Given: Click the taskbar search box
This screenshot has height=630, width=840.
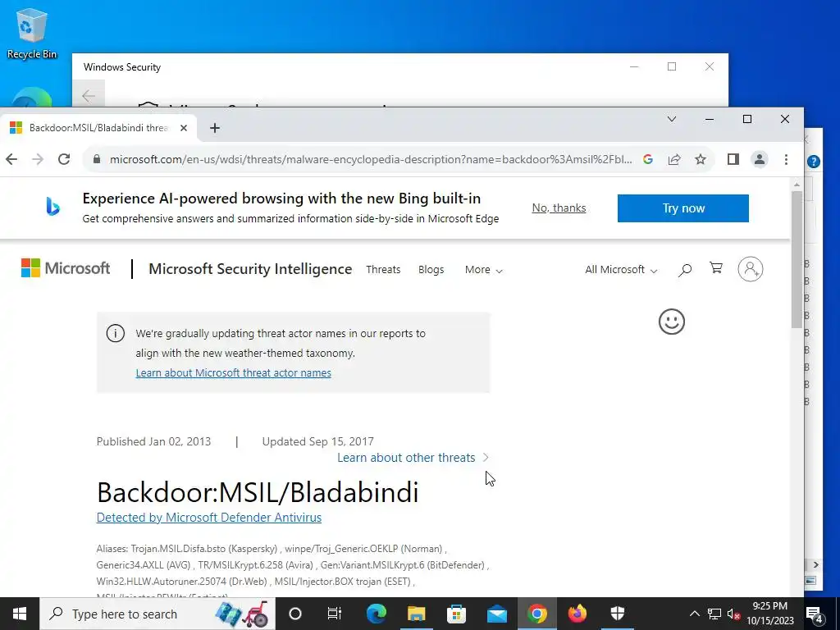Looking at the screenshot, I should (157, 614).
